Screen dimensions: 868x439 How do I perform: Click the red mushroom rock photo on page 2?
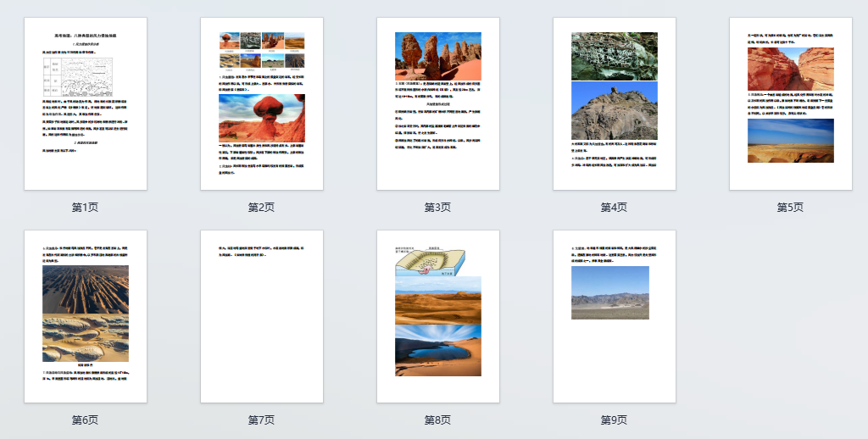261,117
